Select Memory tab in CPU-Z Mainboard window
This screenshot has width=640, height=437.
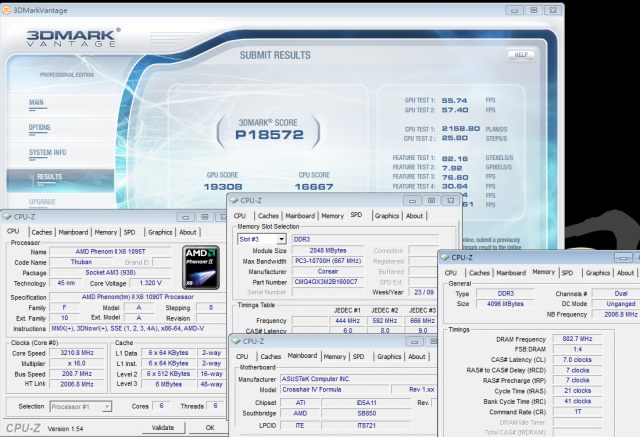(x=335, y=357)
